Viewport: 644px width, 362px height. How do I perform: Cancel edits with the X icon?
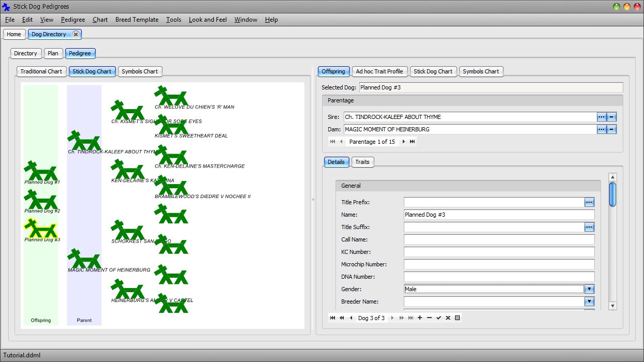click(448, 318)
